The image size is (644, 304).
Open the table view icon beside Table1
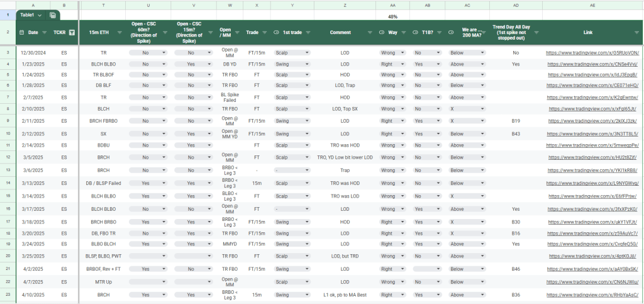tap(53, 15)
